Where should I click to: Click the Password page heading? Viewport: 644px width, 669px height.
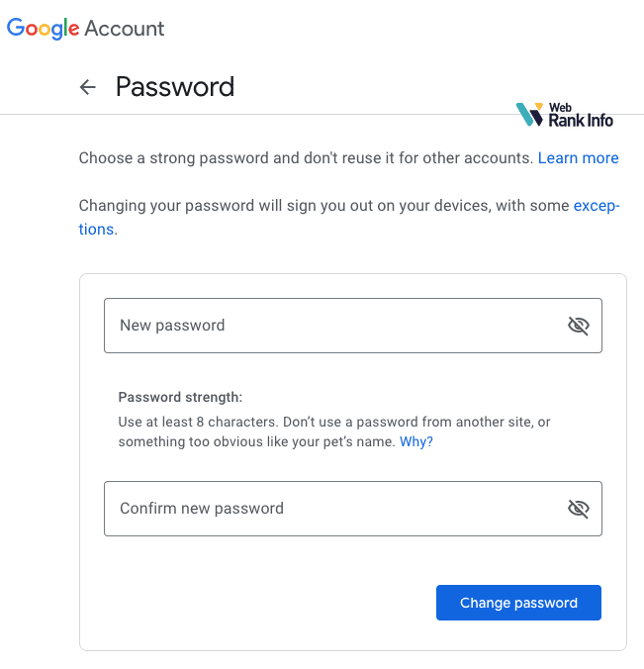[x=175, y=87]
